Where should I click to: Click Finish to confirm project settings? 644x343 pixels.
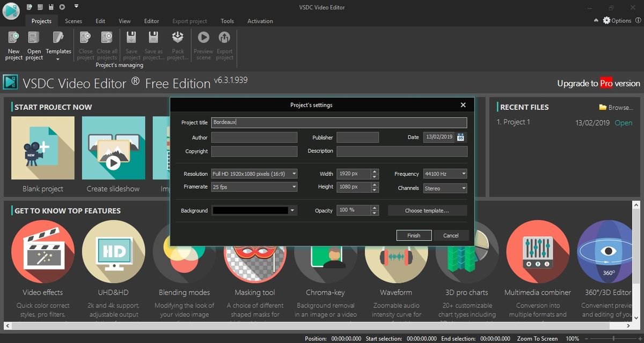(x=414, y=235)
